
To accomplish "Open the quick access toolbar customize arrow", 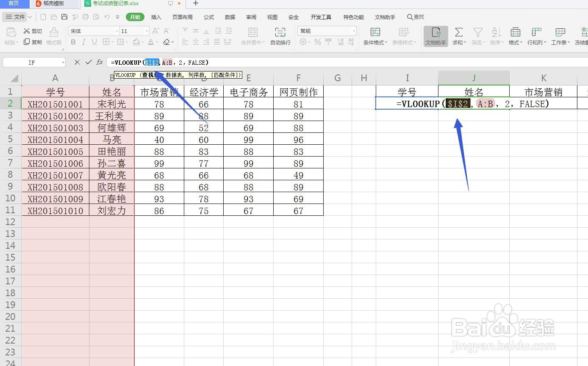I will pos(117,17).
